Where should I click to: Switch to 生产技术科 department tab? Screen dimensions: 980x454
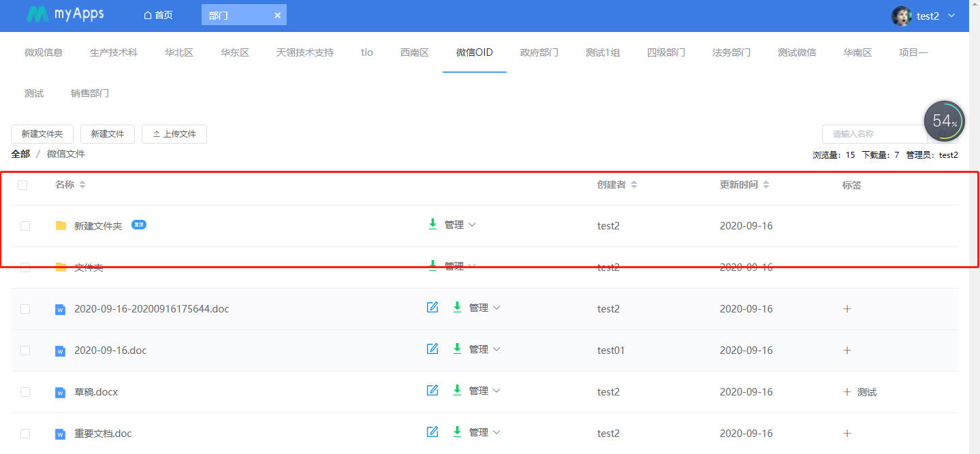(x=114, y=52)
